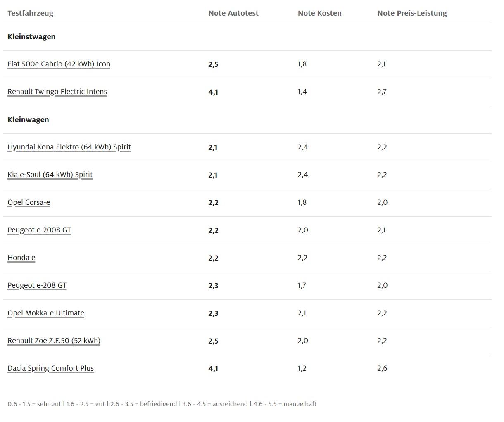Open Renault Twingo Electric Intens link
The image size is (504, 422).
coord(57,92)
